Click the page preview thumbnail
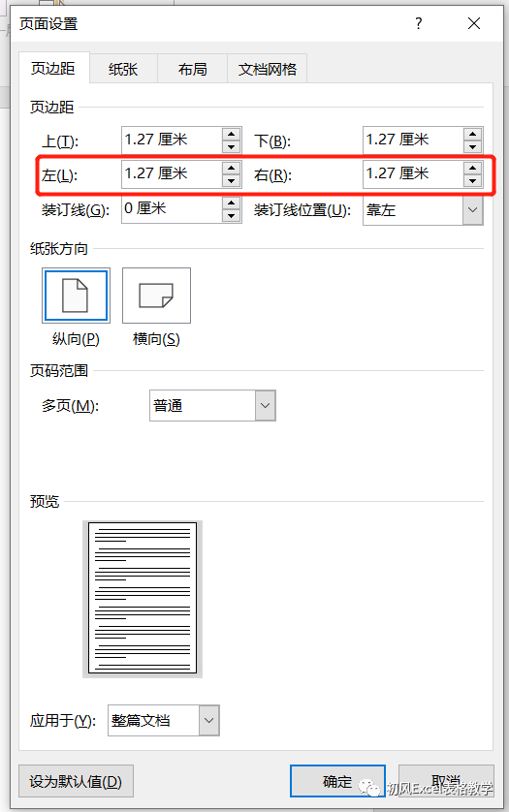Viewport: 509px width, 812px height. pos(143,599)
